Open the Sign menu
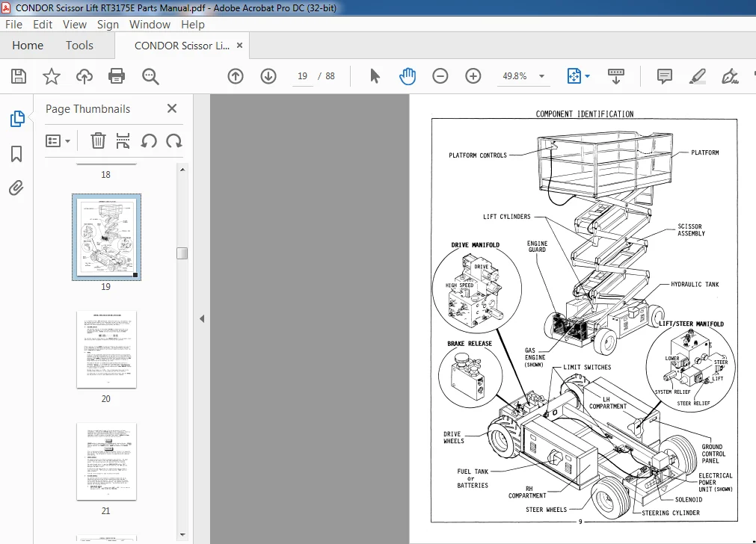The height and width of the screenshot is (544, 756). click(x=108, y=25)
